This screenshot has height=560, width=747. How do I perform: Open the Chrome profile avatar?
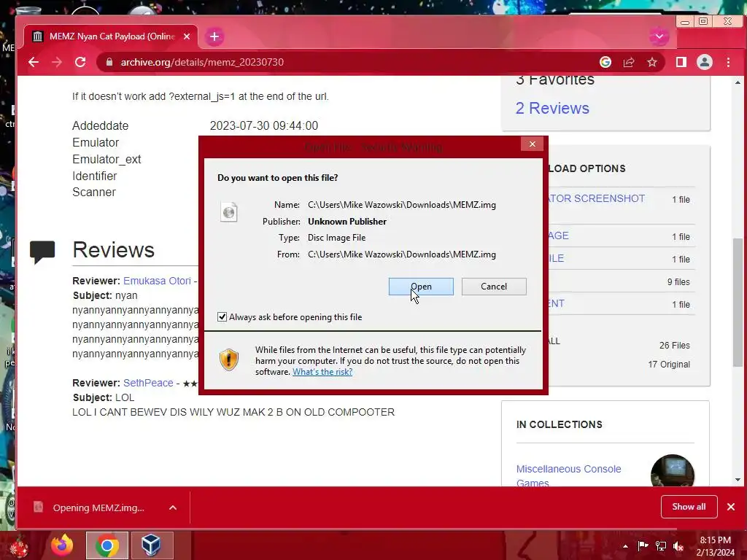click(705, 63)
